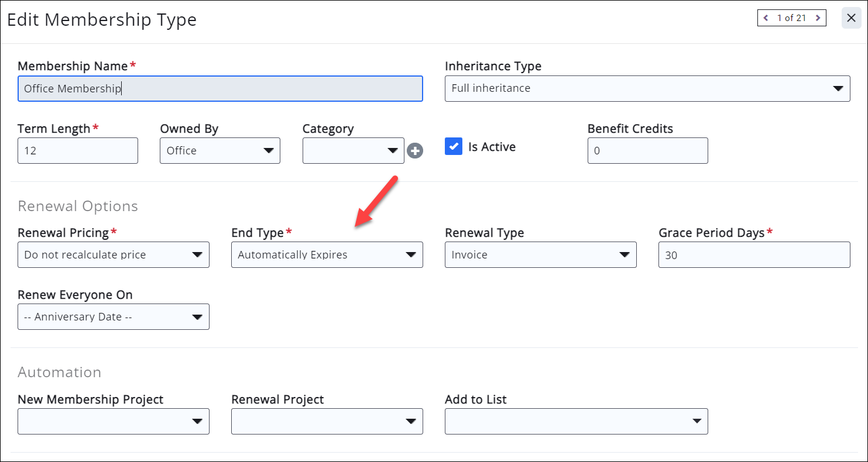The width and height of the screenshot is (868, 462).
Task: Click the 1 of 21 record counter
Action: [x=791, y=18]
